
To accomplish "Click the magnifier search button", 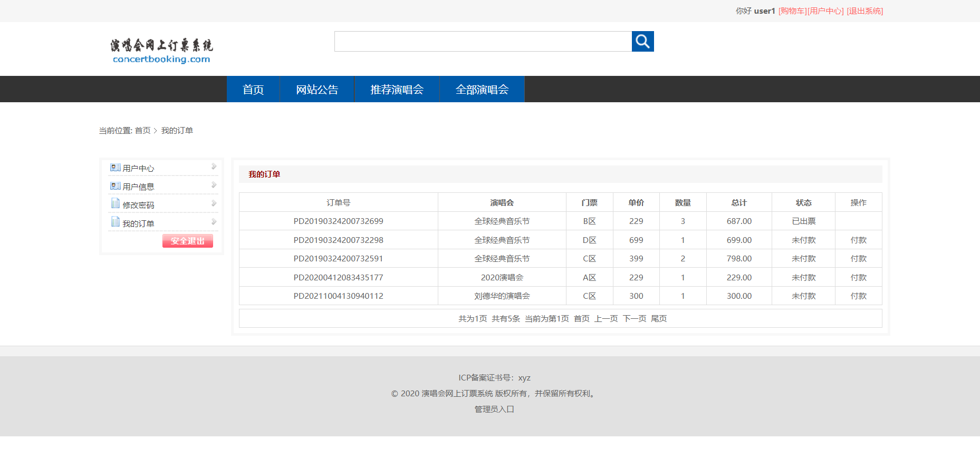I will tap(642, 41).
